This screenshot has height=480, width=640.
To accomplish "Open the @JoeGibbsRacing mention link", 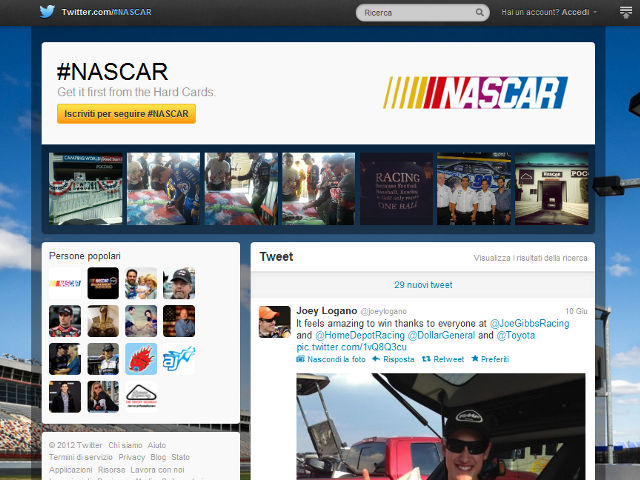I will tap(528, 324).
